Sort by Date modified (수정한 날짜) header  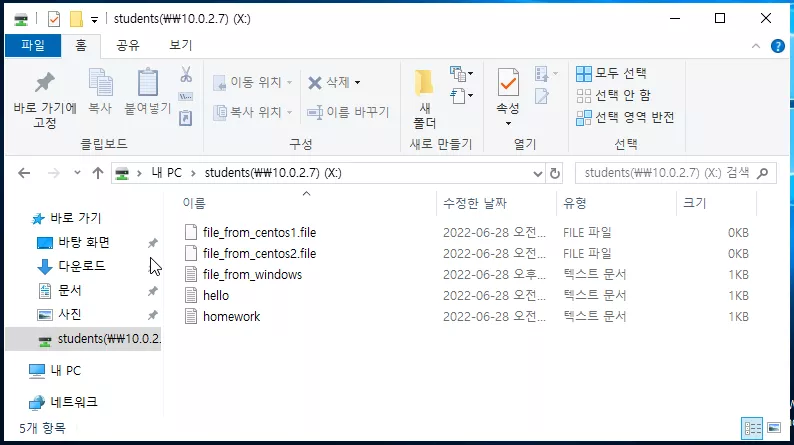[474, 204]
